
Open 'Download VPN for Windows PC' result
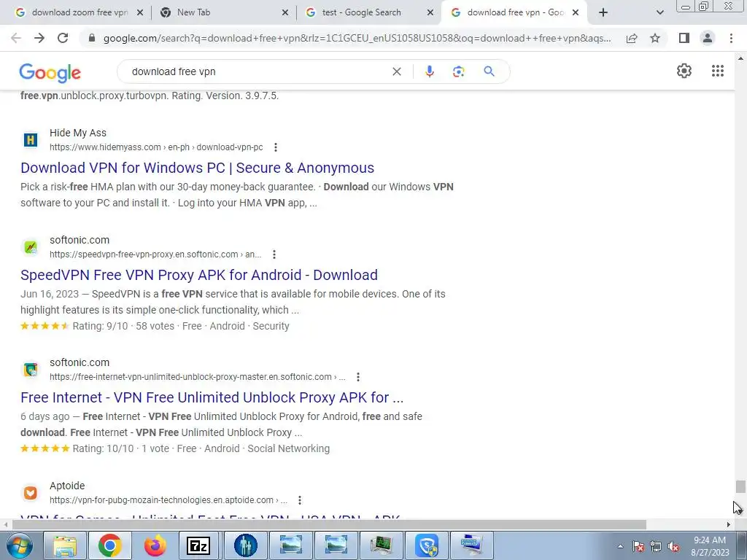coord(197,168)
